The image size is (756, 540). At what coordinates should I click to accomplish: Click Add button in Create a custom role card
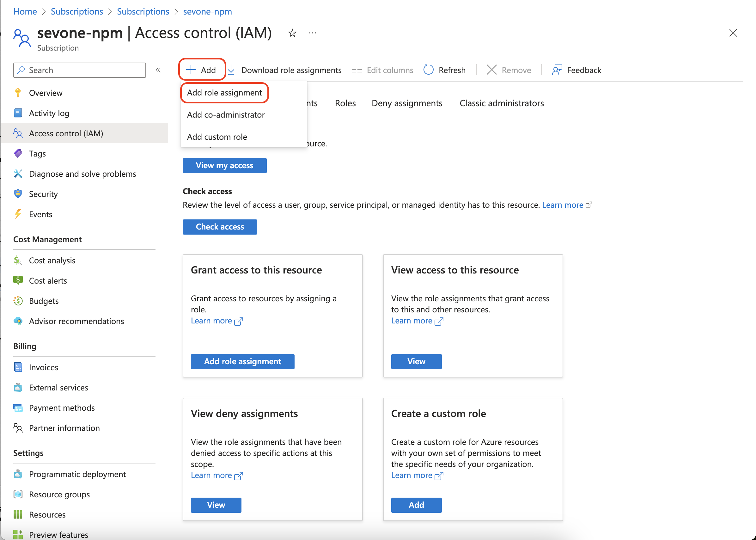pos(416,505)
